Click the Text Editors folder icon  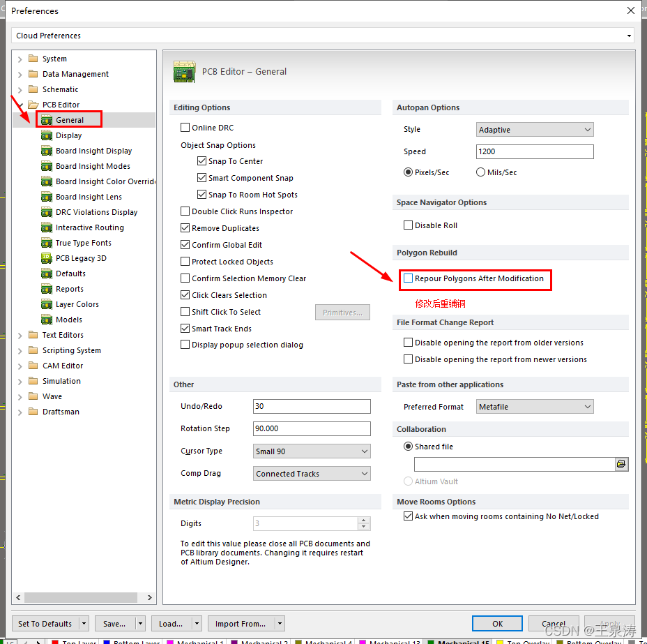pos(33,335)
